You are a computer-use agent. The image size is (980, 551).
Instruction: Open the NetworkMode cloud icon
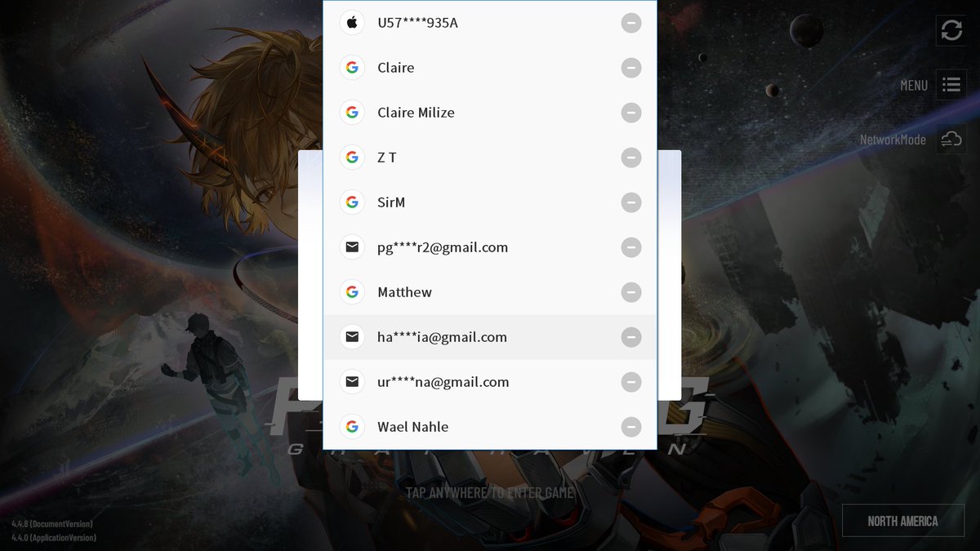click(x=951, y=140)
